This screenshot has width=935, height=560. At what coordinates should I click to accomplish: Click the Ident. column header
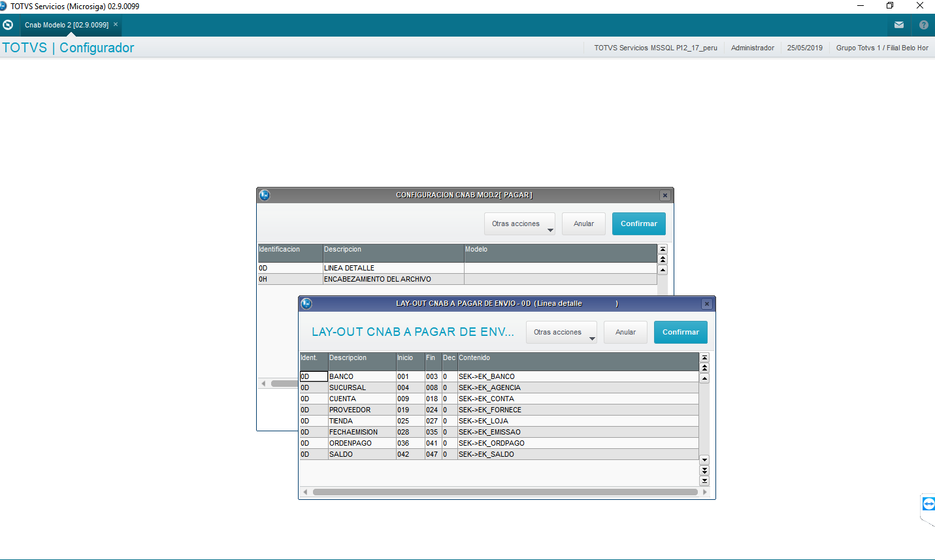coord(314,361)
